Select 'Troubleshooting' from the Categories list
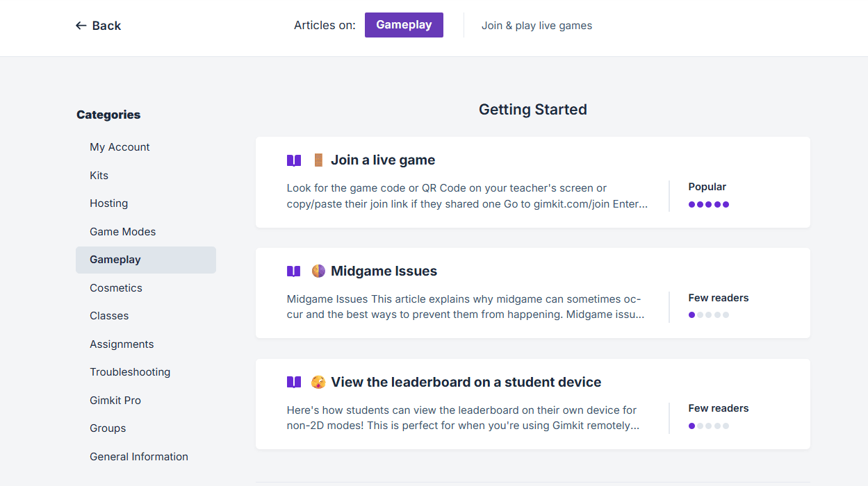The width and height of the screenshot is (868, 486). pyautogui.click(x=130, y=371)
